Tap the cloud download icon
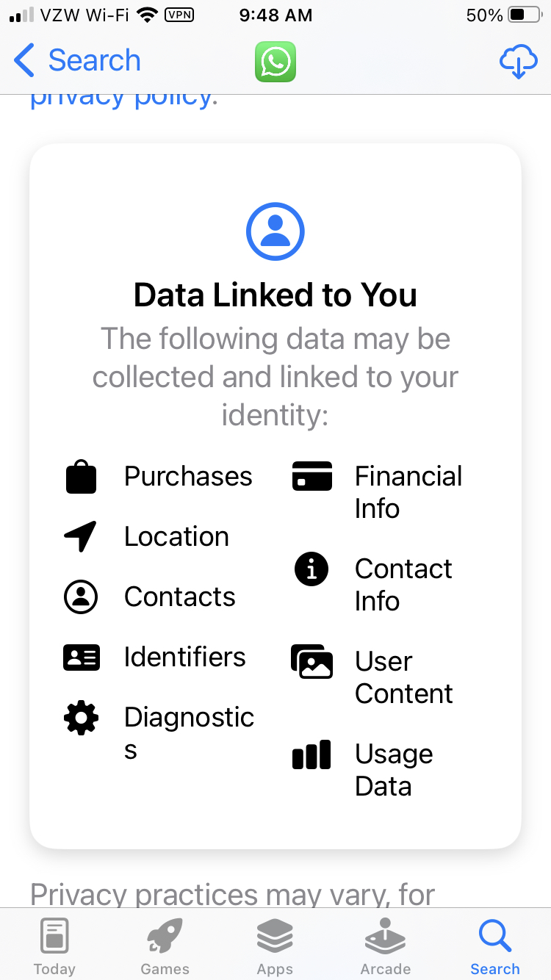Image resolution: width=551 pixels, height=980 pixels. [x=518, y=61]
